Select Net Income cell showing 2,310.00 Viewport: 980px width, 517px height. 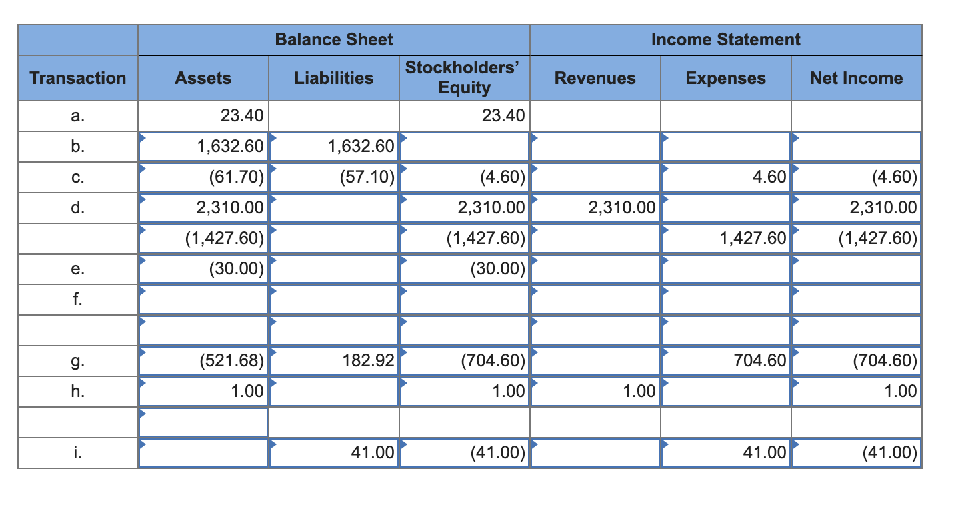(856, 207)
